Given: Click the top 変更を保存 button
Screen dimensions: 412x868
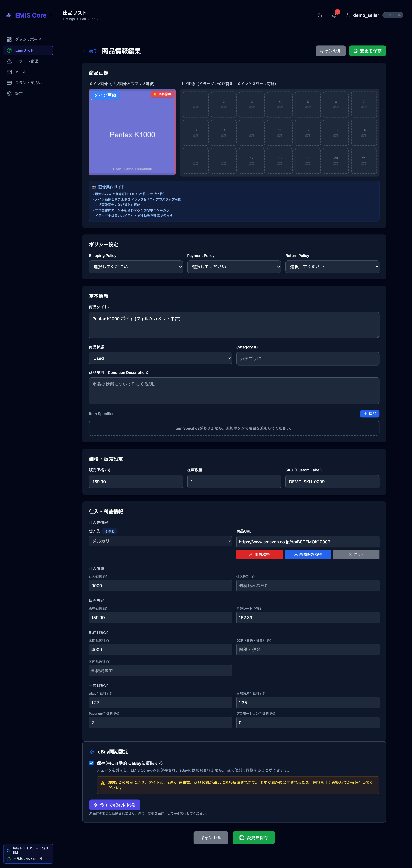Looking at the screenshot, I should click(367, 51).
